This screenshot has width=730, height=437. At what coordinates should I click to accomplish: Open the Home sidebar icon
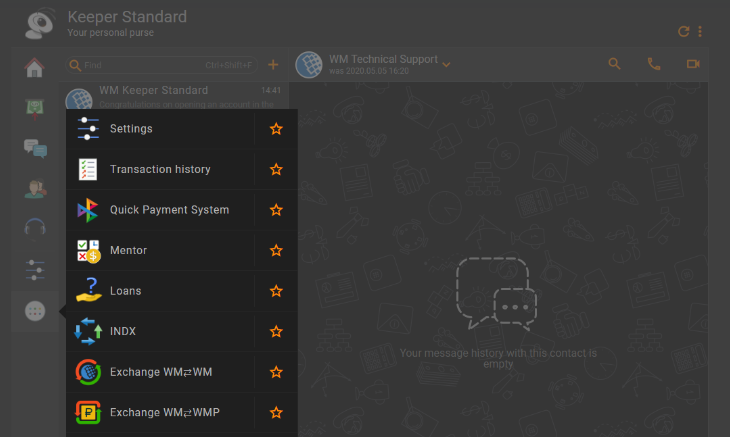pos(35,68)
